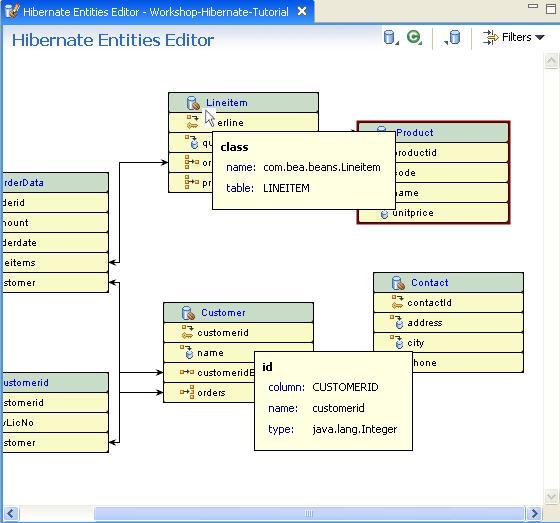Image resolution: width=560 pixels, height=523 pixels.
Task: Select the phone row in Contact
Action: 468,363
